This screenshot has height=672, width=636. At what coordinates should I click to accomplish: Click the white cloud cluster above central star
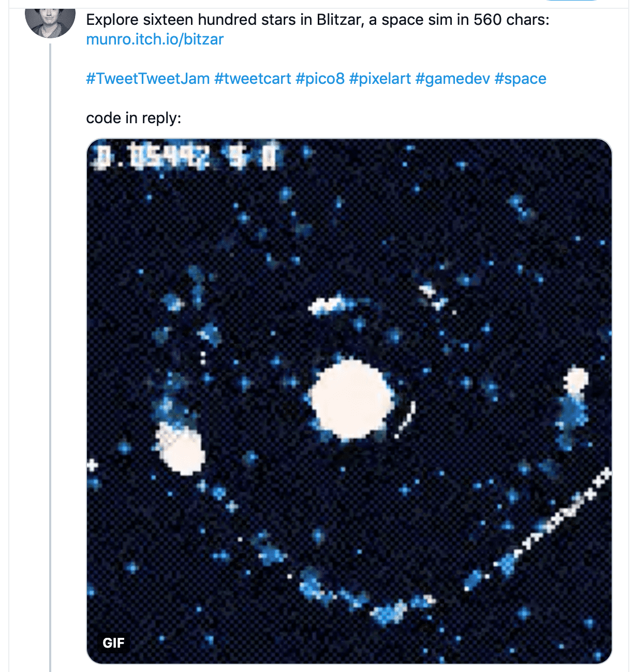328,305
